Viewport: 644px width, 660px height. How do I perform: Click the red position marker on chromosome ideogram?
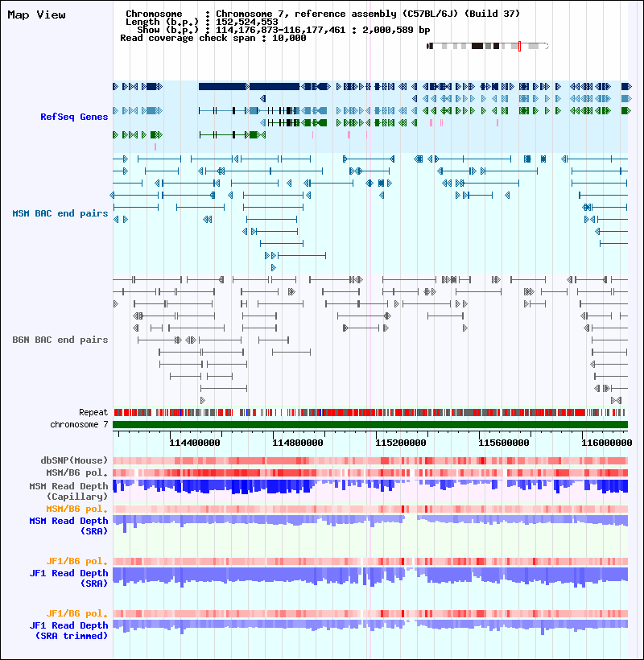(x=519, y=47)
